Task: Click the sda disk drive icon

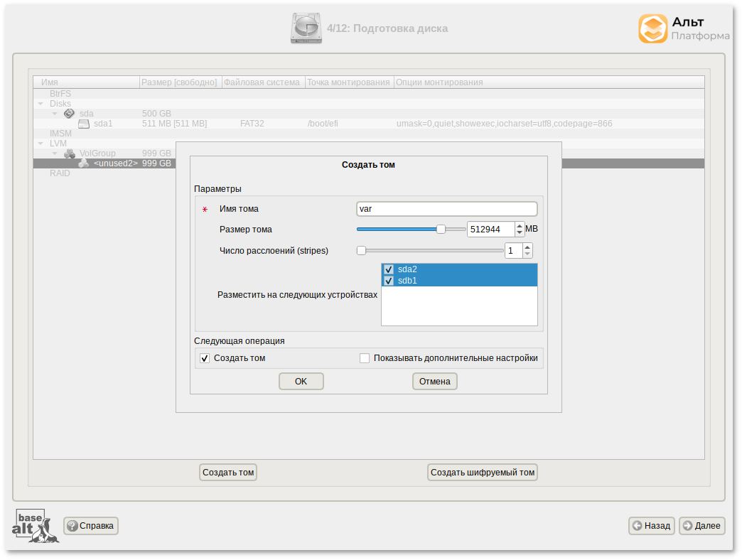Action: [x=69, y=114]
